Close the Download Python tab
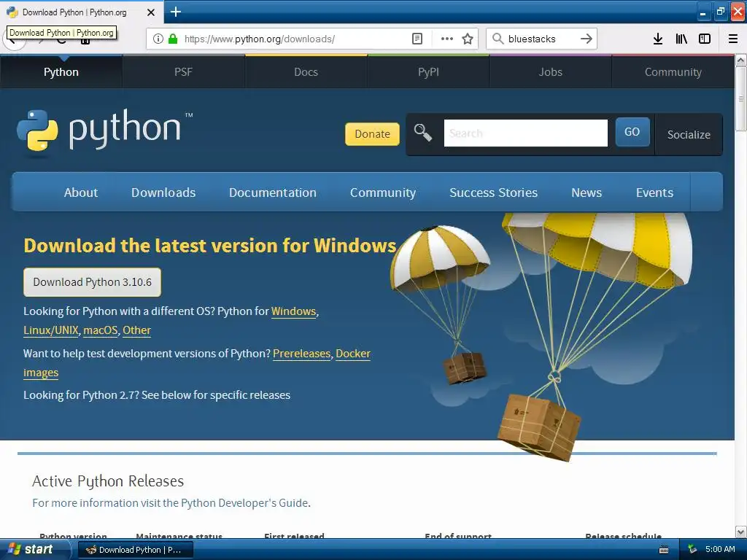 pyautogui.click(x=150, y=12)
